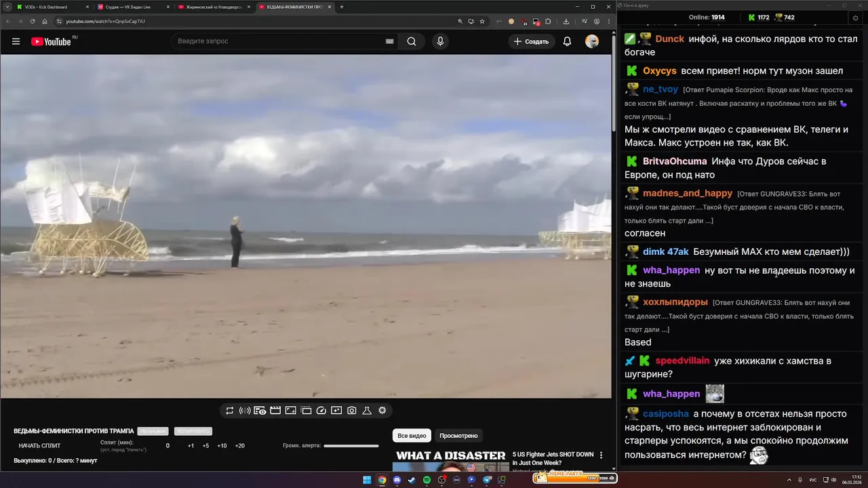The height and width of the screenshot is (488, 868).
Task: Click the flask icon in video toolbar
Action: point(367,411)
